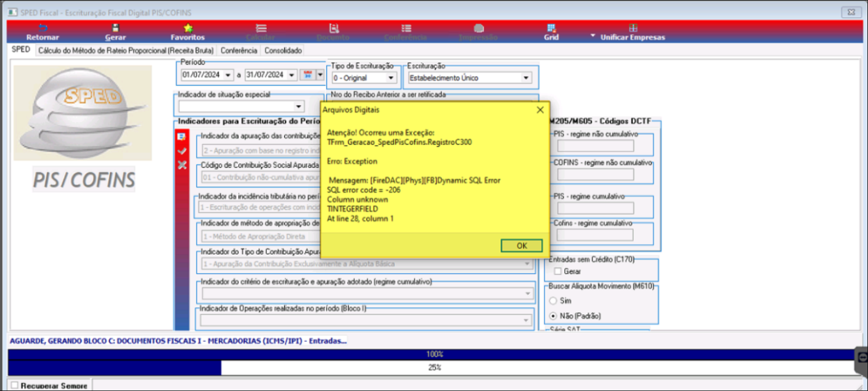Screen dimensions: 868x391
Task: Click the SQL error code = -206 text
Action: tap(364, 190)
